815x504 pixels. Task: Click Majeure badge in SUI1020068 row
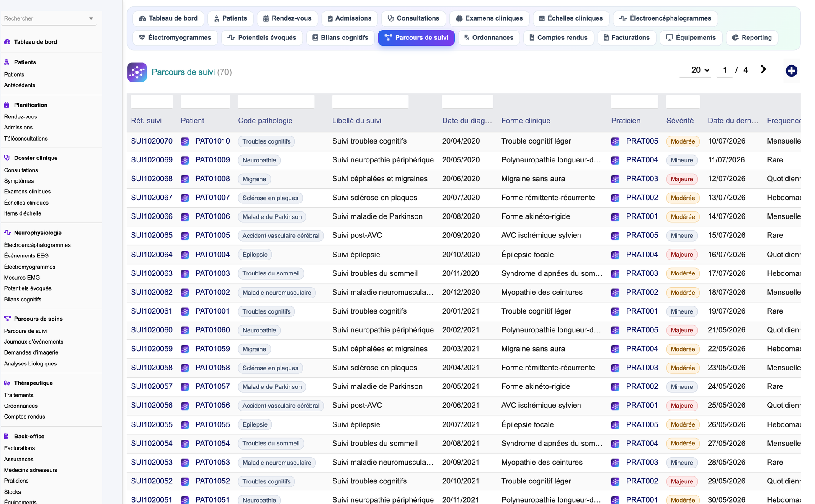coord(682,179)
